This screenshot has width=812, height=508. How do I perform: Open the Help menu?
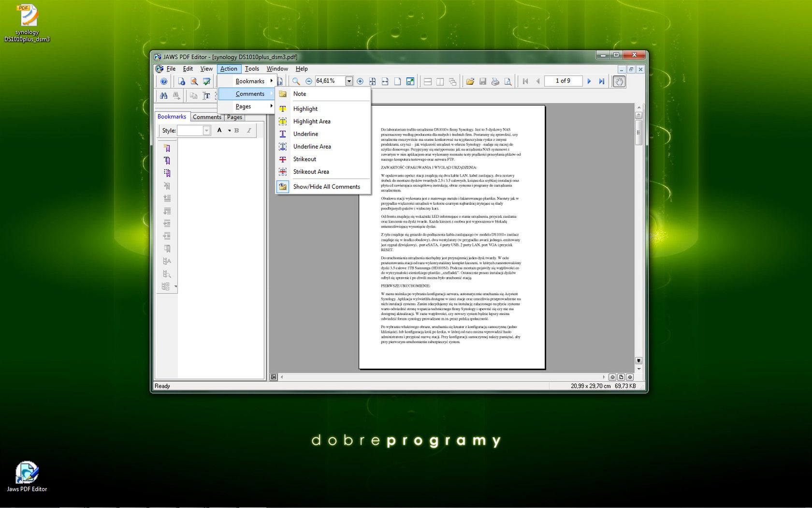tap(302, 69)
